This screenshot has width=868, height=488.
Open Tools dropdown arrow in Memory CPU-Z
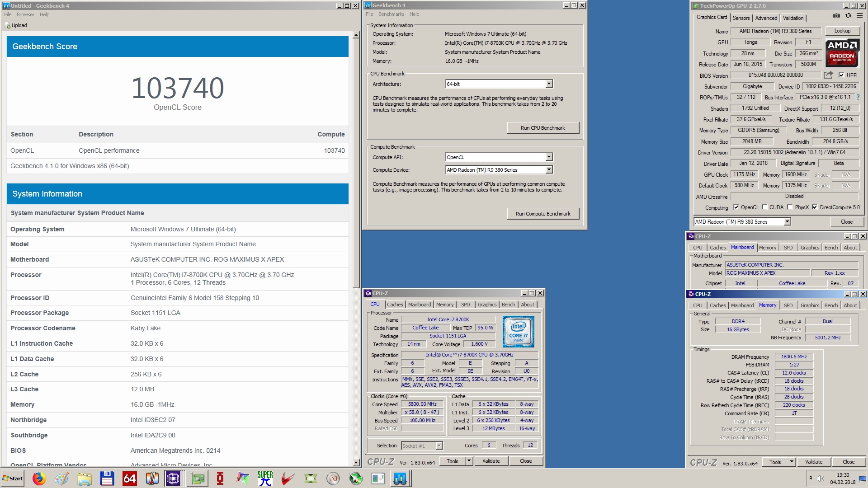coord(792,462)
